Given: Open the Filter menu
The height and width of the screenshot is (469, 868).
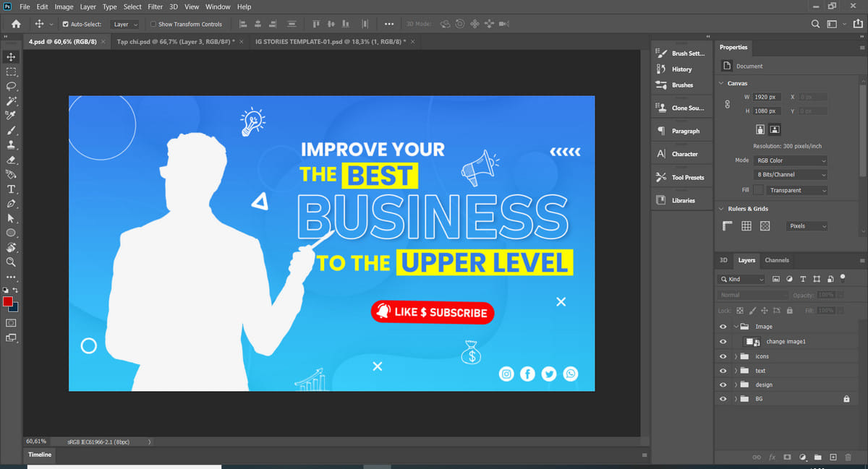Looking at the screenshot, I should pyautogui.click(x=155, y=7).
